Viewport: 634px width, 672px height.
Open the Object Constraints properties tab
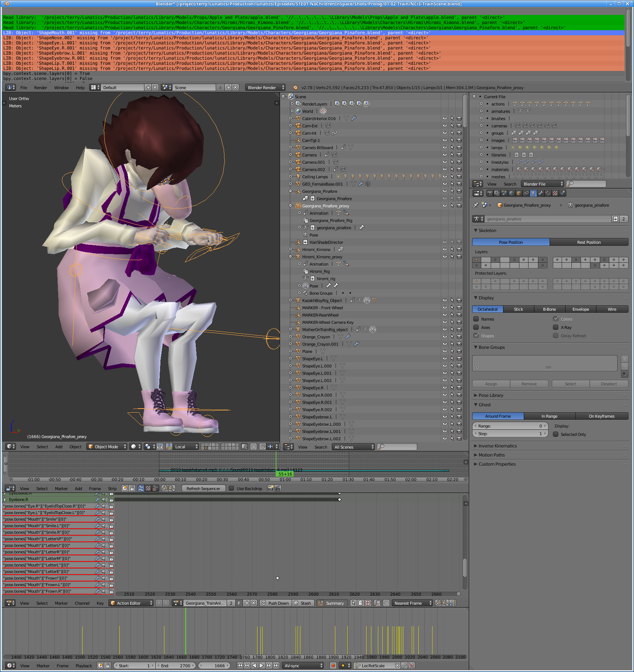pyautogui.click(x=526, y=193)
